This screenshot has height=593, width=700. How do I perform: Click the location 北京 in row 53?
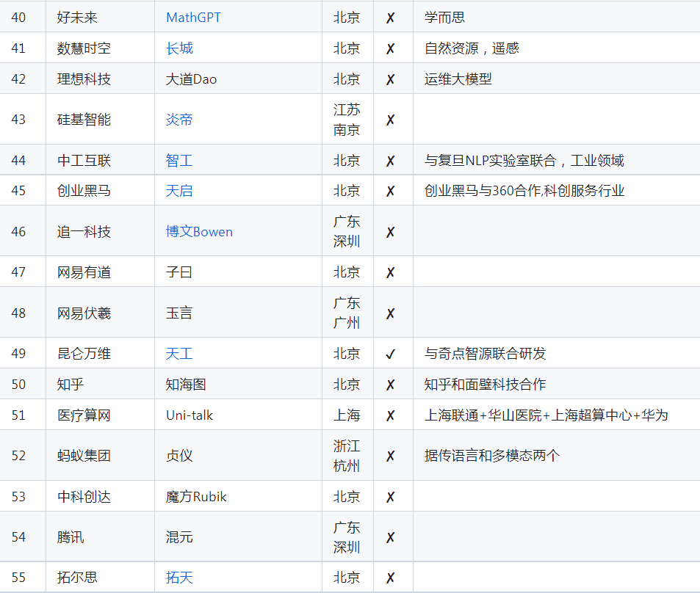pos(347,497)
